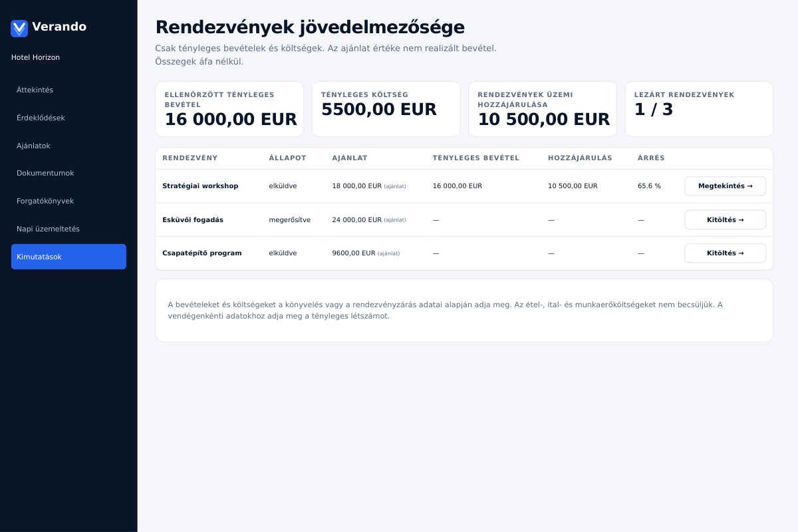Click the Állapot column header

(x=287, y=158)
